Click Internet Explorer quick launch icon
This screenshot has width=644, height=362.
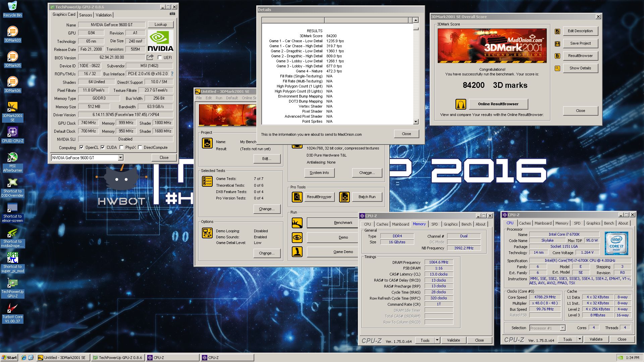[24, 358]
